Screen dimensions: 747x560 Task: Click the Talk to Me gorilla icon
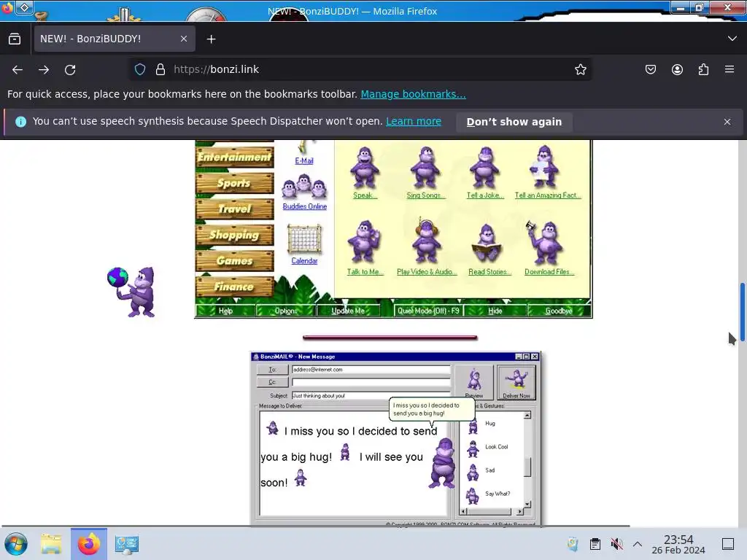click(x=364, y=242)
